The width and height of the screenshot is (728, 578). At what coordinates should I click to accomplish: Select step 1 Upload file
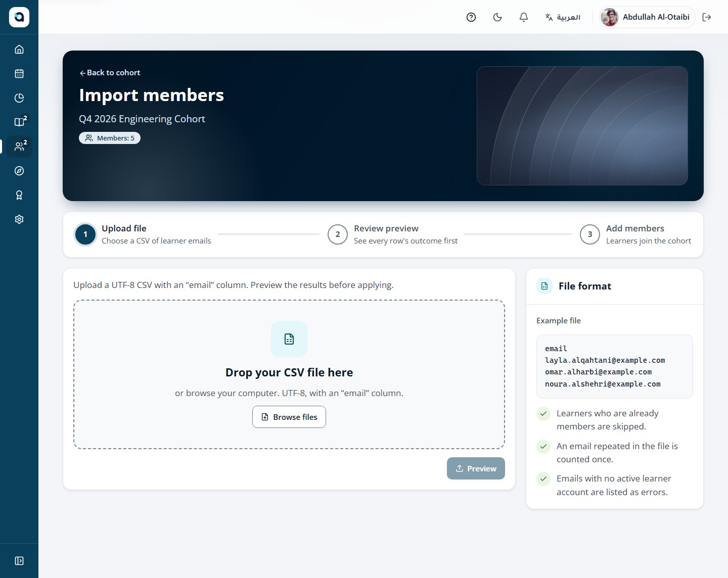143,234
